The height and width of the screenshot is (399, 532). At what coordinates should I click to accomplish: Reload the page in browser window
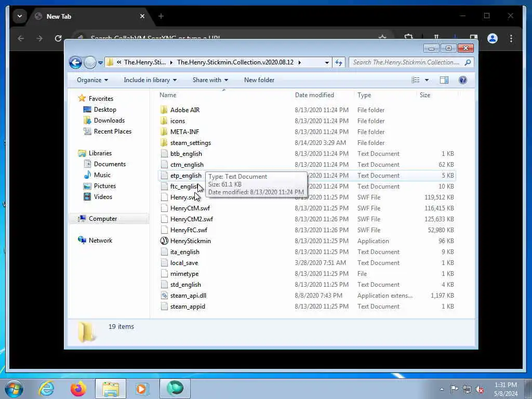click(x=58, y=38)
